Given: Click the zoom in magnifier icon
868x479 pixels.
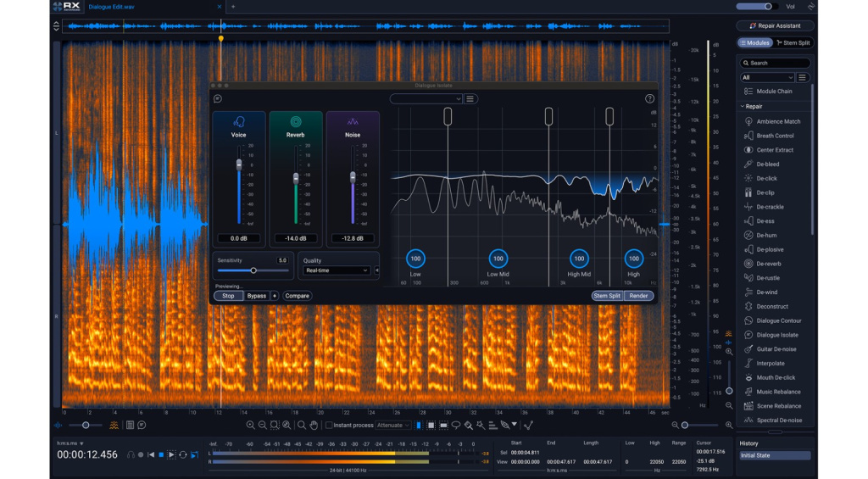Looking at the screenshot, I should tap(250, 425).
